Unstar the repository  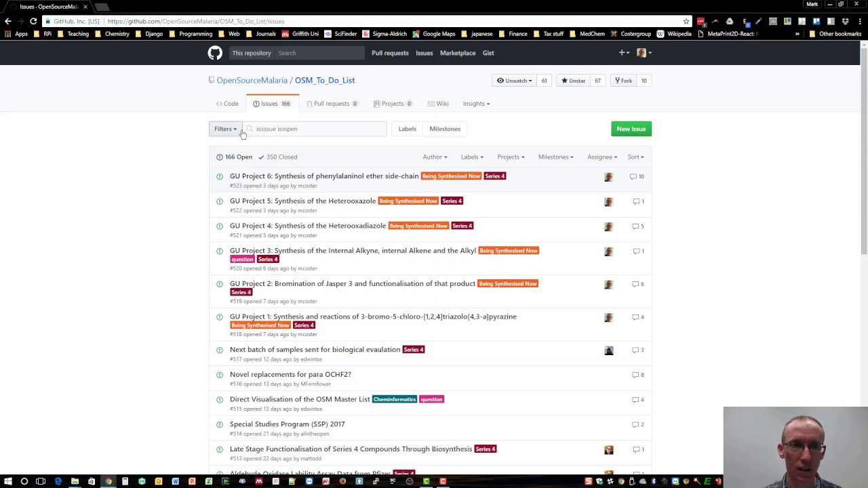(574, 81)
